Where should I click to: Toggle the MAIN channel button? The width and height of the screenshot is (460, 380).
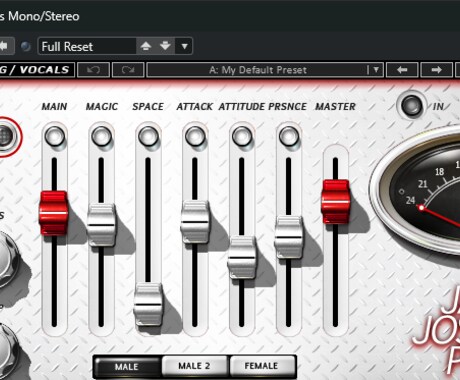55,136
